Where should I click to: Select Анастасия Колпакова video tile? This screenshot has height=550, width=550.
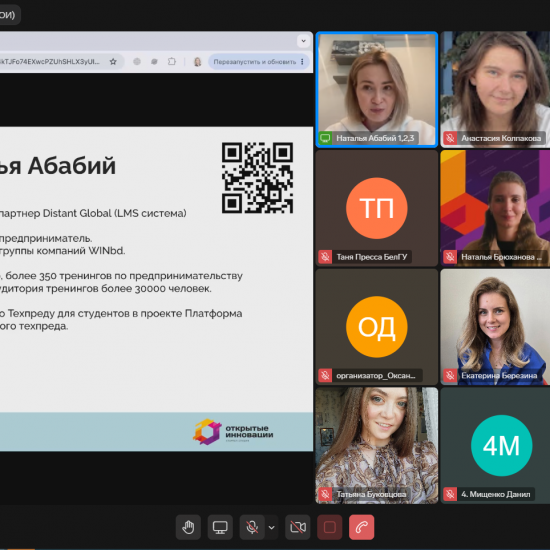coord(495,89)
